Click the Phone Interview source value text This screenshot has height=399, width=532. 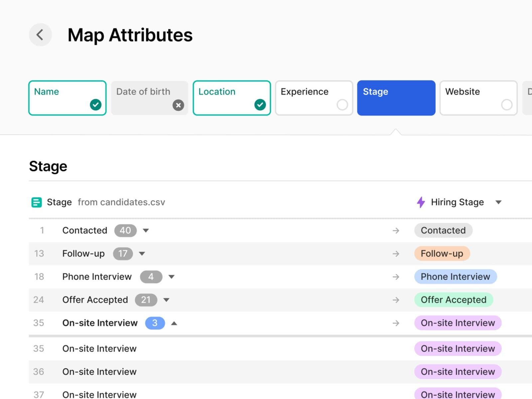[x=97, y=277]
